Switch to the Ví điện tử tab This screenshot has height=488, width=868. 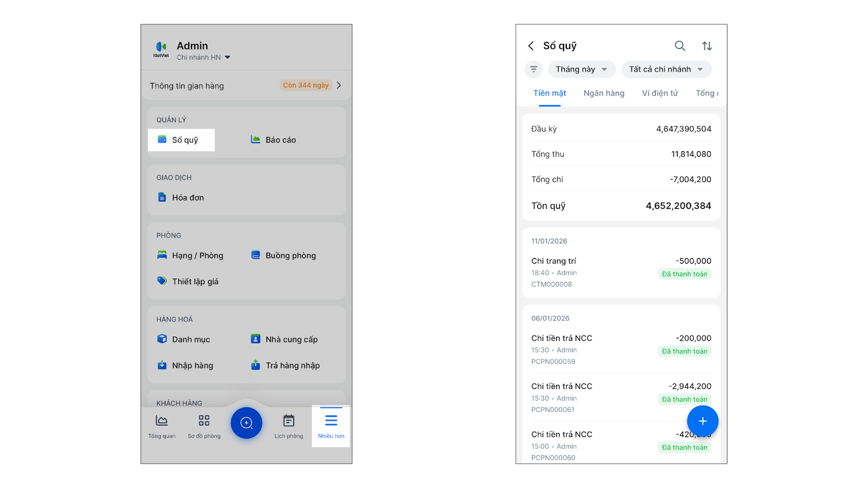[660, 93]
